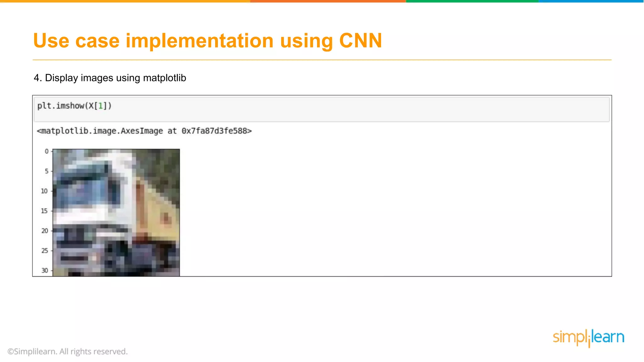Click the Simplilearn logo
The image size is (644, 362).
tap(588, 338)
